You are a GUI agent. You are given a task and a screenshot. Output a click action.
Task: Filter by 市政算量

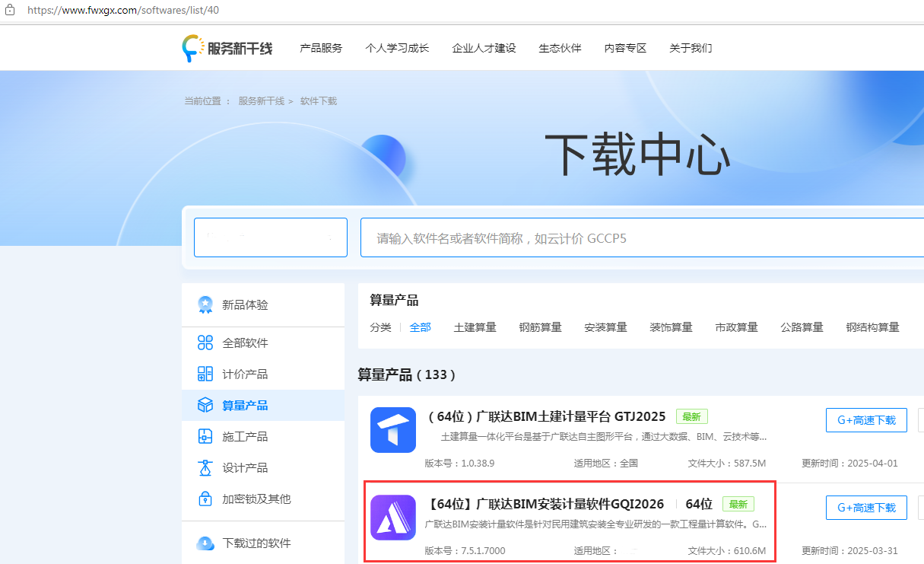pyautogui.click(x=736, y=327)
